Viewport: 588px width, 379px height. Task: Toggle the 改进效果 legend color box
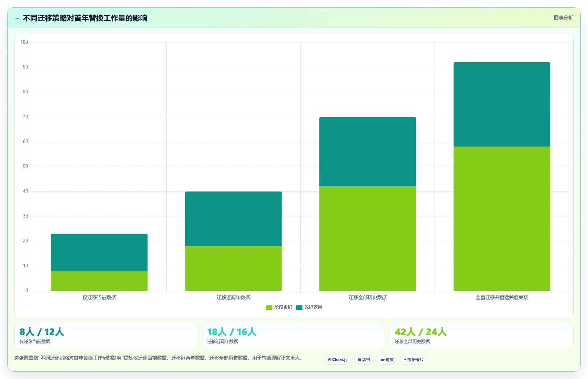tap(299, 308)
